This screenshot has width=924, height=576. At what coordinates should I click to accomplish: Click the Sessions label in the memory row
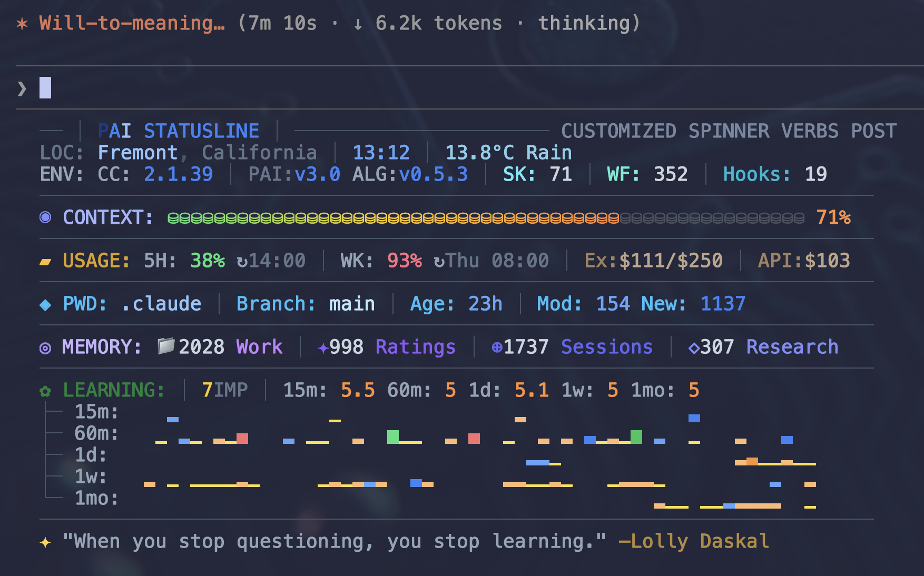point(606,347)
